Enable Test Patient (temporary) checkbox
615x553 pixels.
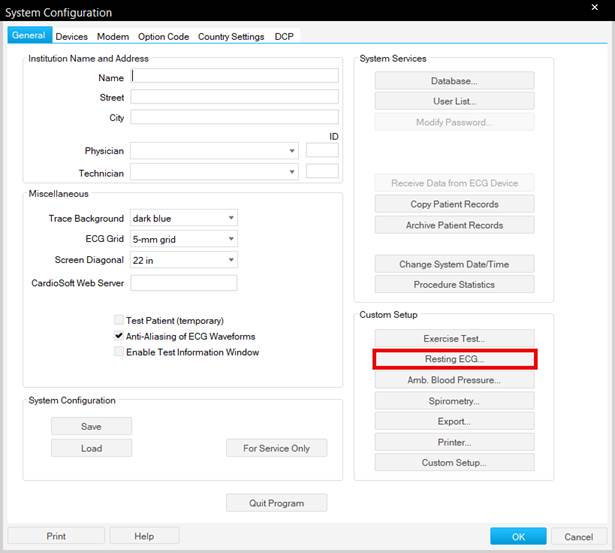pyautogui.click(x=119, y=320)
